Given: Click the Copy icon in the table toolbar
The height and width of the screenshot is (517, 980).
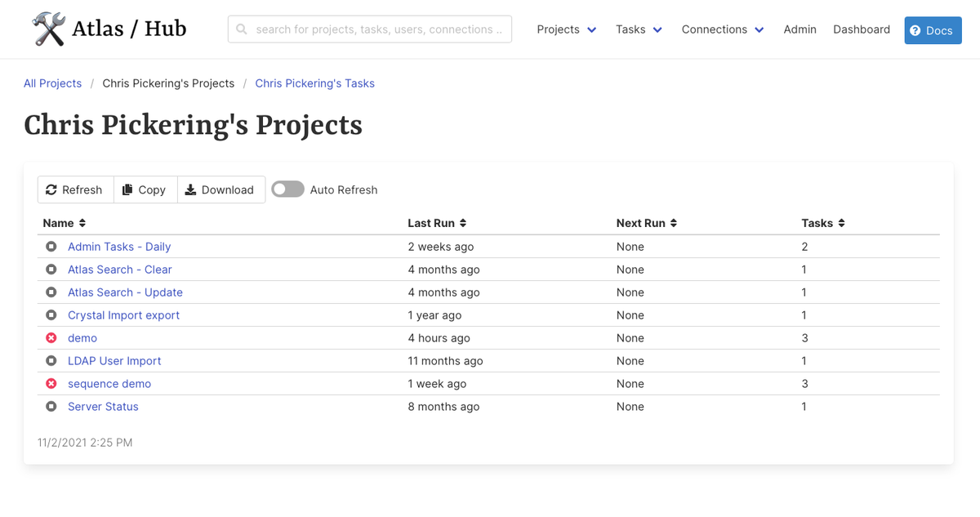Looking at the screenshot, I should coord(129,189).
